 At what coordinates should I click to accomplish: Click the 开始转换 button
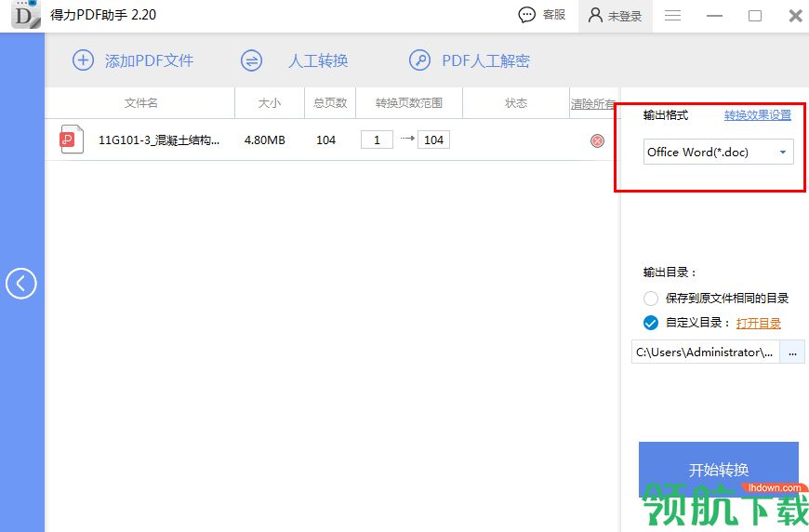tap(718, 469)
